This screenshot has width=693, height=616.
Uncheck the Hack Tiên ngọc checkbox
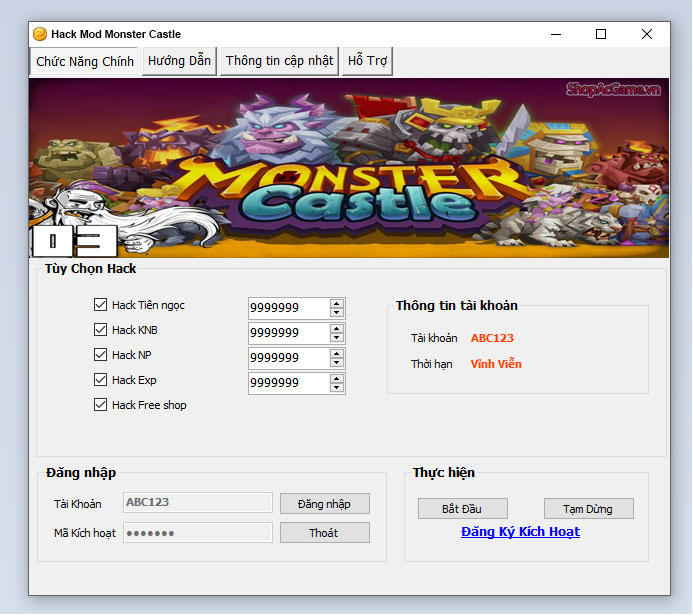click(100, 304)
